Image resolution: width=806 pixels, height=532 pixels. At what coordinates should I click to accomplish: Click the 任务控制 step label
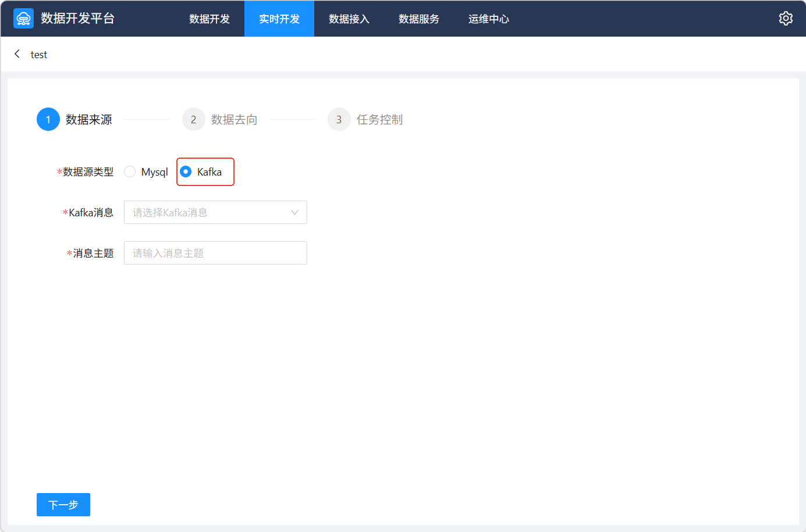379,119
